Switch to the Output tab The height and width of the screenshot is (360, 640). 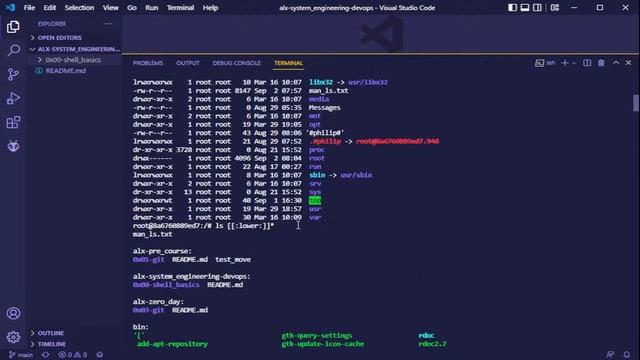[188, 63]
